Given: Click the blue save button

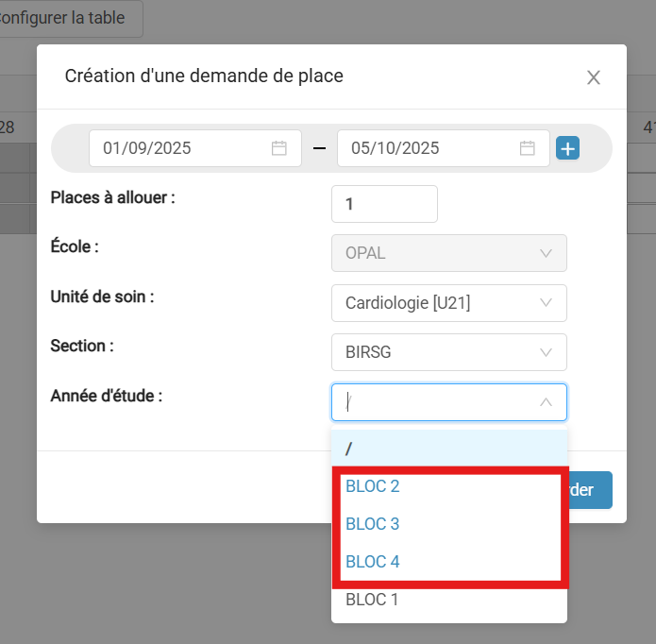Looking at the screenshot, I should point(590,490).
